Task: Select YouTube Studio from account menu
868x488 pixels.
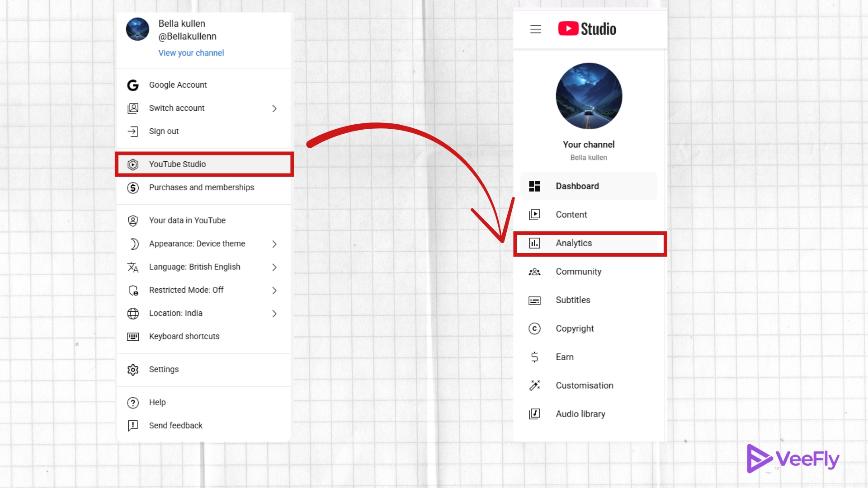Action: click(177, 164)
